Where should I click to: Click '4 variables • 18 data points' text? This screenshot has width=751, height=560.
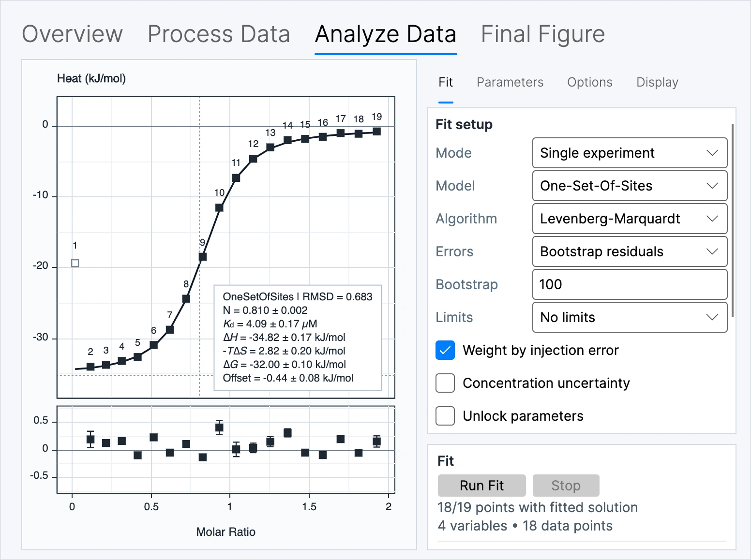point(525,526)
